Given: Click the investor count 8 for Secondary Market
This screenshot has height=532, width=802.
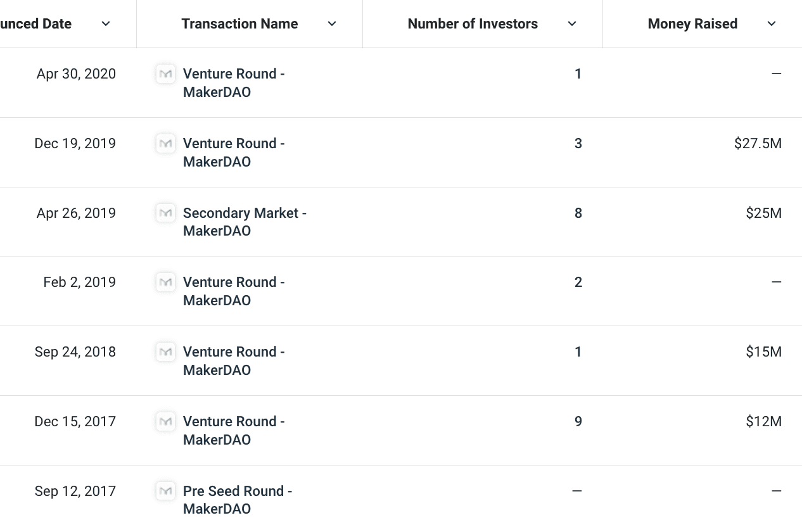Looking at the screenshot, I should (x=578, y=213).
